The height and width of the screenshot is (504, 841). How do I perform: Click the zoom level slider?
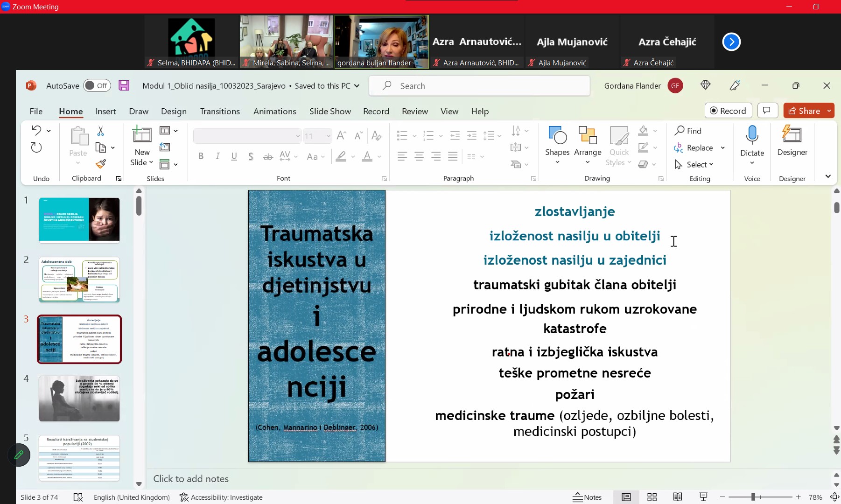pos(753,497)
